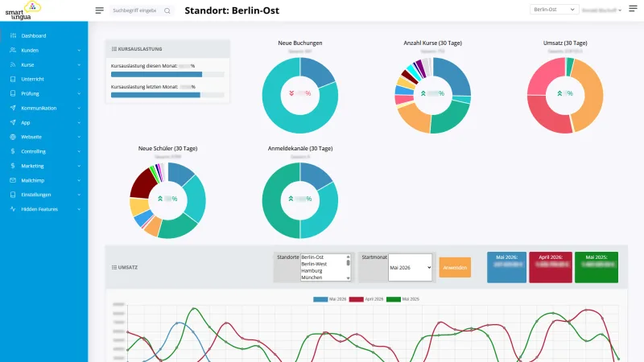Viewport: 644px width, 362px height.
Task: Select Hamburg in the Standorte list
Action: (x=312, y=271)
